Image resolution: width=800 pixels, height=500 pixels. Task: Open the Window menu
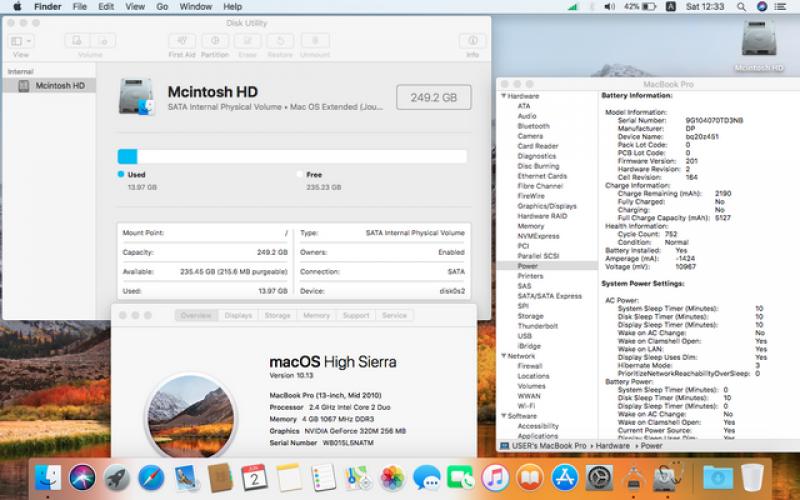(x=195, y=7)
